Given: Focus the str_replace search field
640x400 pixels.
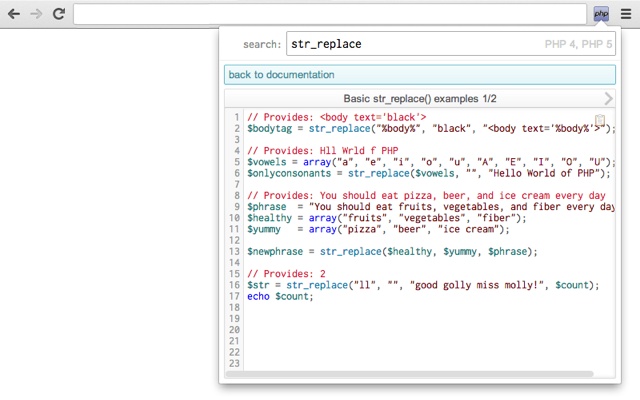Looking at the screenshot, I should pyautogui.click(x=451, y=44).
